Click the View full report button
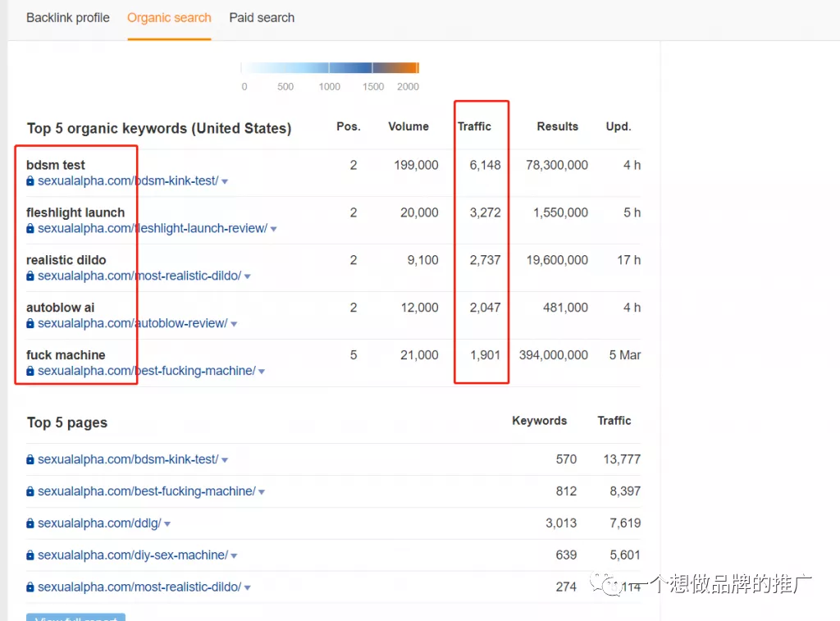The image size is (840, 621). point(75,618)
